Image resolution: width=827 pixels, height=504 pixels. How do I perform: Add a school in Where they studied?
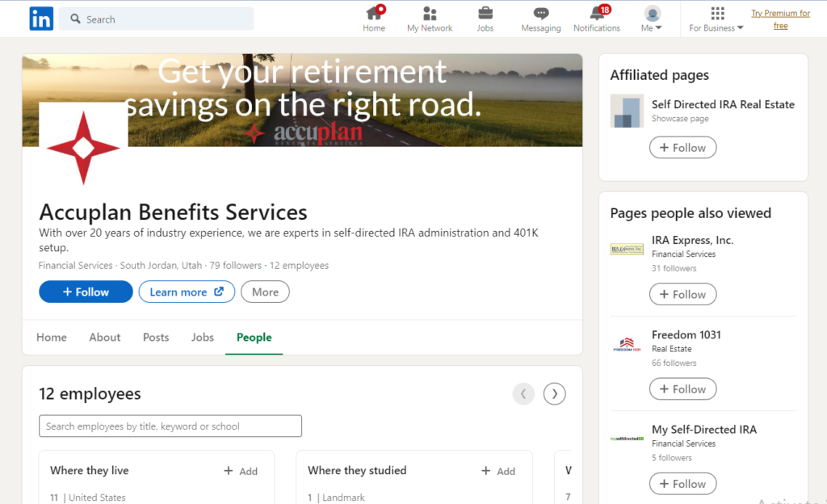pos(498,471)
